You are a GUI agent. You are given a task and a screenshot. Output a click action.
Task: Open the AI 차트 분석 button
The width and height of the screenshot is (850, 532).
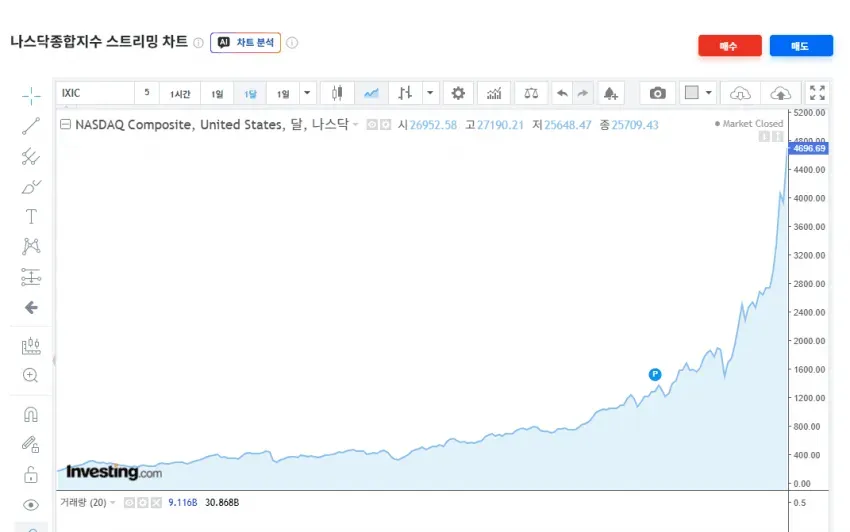[x=246, y=42]
